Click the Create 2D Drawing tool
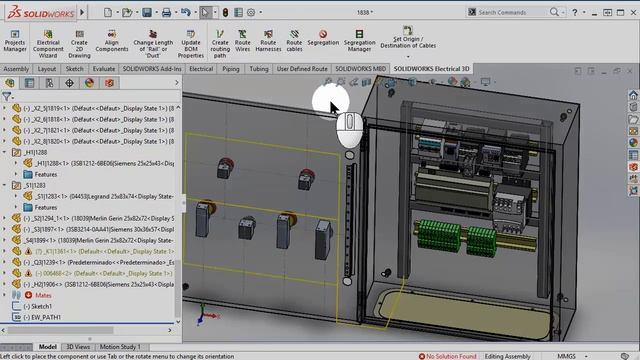The width and height of the screenshot is (640, 360). pyautogui.click(x=79, y=44)
